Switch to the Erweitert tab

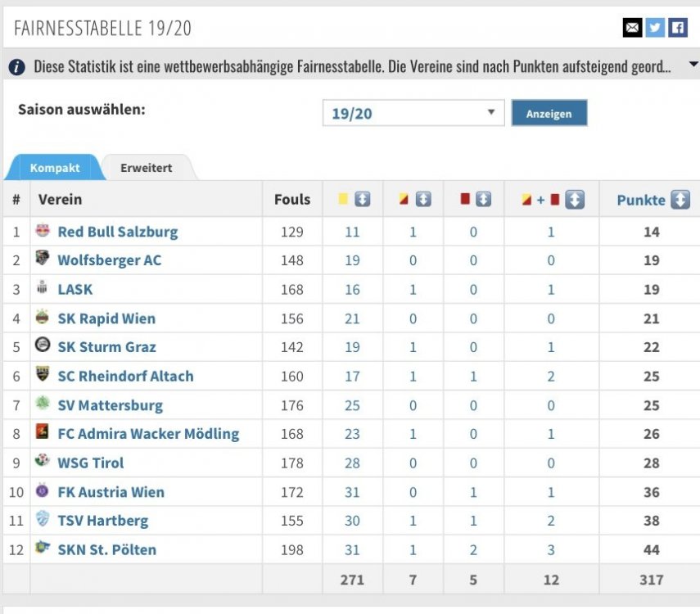146,168
